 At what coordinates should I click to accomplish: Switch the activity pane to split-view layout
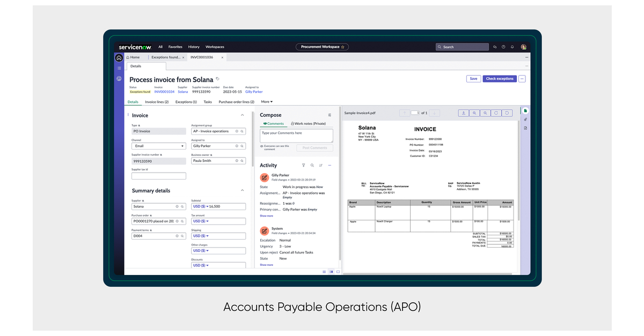pyautogui.click(x=331, y=272)
